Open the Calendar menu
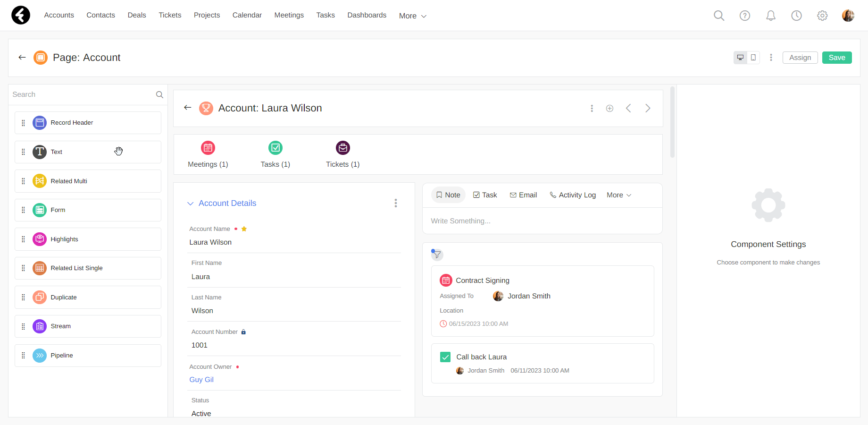868x425 pixels. 247,15
